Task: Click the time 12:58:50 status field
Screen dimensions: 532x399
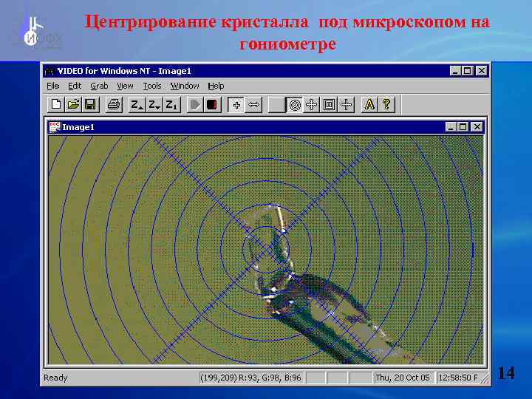Action: [x=458, y=378]
